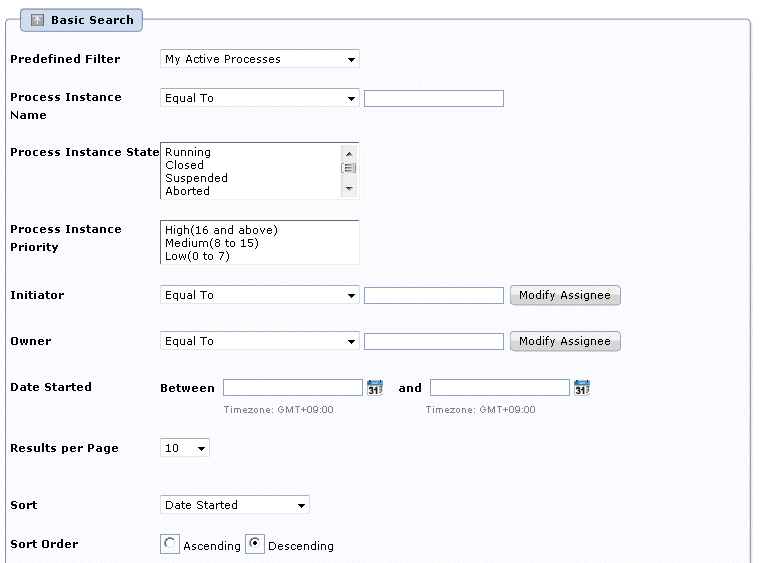Focus the Process Instance Name text field

[433, 99]
